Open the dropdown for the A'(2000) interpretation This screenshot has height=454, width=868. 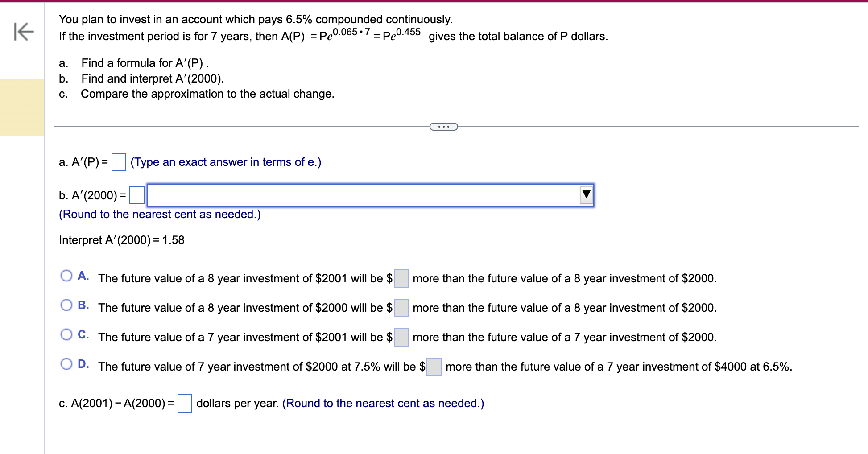pos(586,195)
